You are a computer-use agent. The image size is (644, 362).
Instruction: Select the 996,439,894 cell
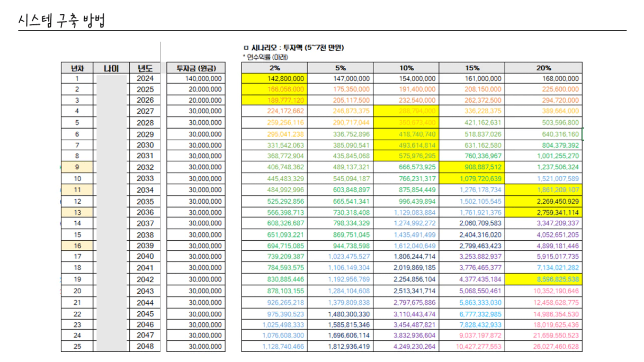[x=406, y=201]
